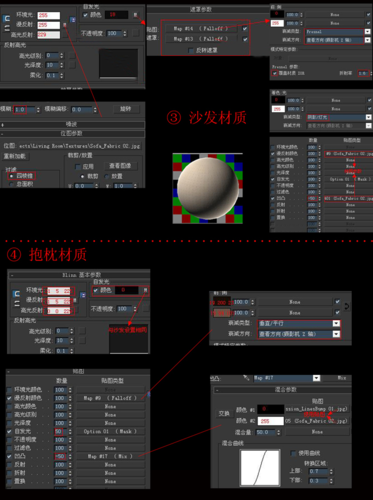Open the 阴影/灯光 falloff type dropdown
Viewport: 373px width, 500px height.
coord(368,117)
